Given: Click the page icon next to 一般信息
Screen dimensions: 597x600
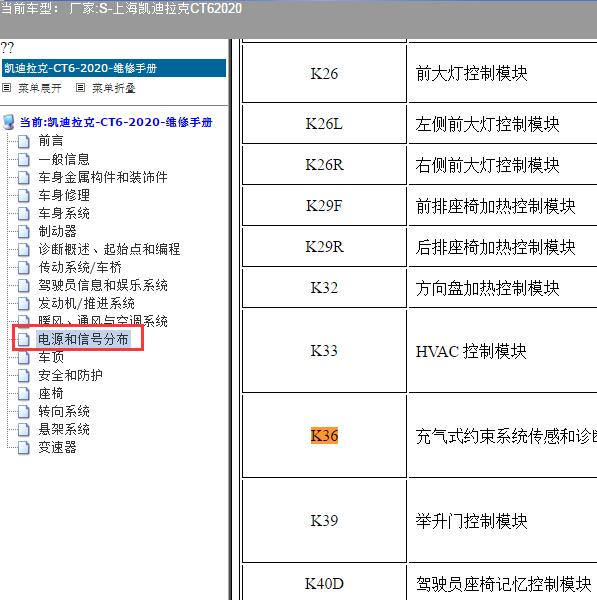Looking at the screenshot, I should pyautogui.click(x=24, y=159).
